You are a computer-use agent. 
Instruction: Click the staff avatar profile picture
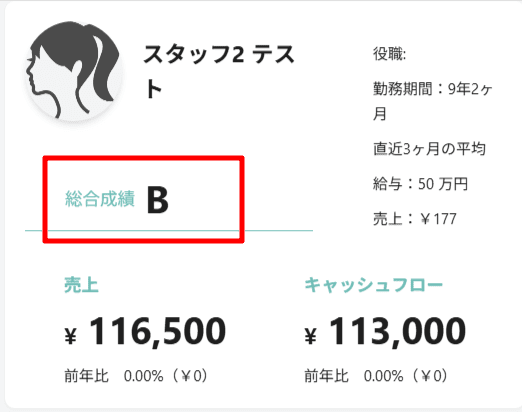pyautogui.click(x=74, y=71)
